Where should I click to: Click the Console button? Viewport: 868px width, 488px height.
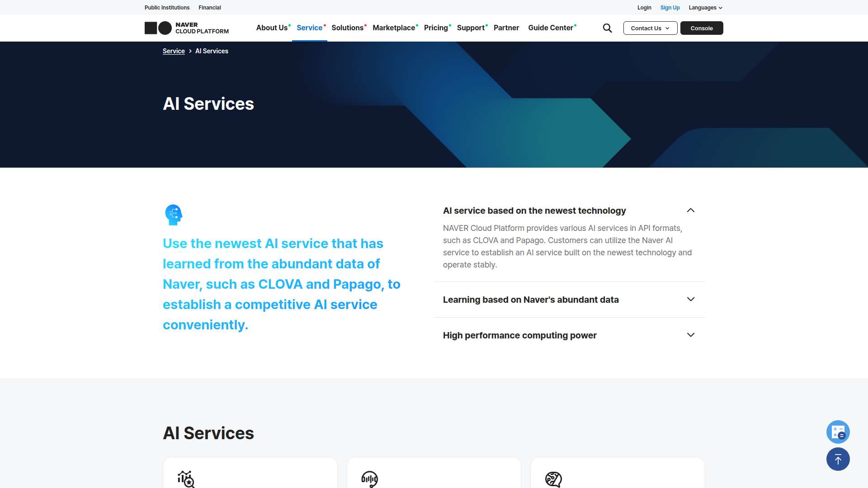(x=702, y=28)
